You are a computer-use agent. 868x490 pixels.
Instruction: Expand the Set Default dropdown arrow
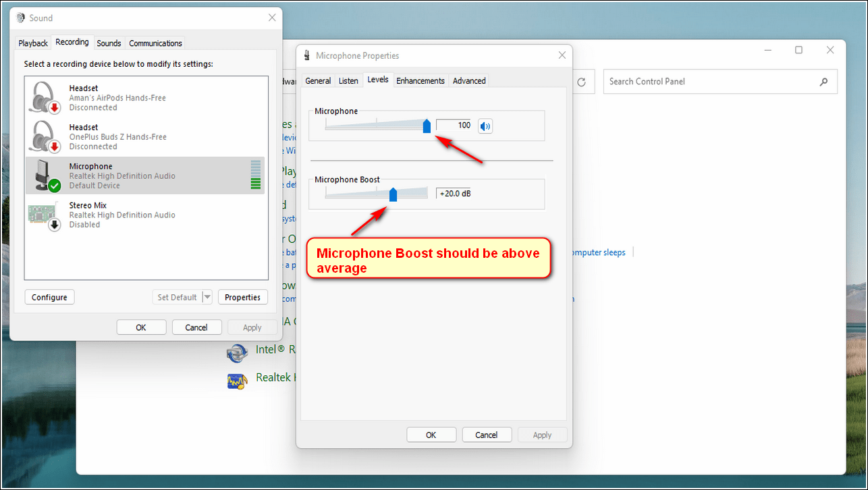click(207, 297)
